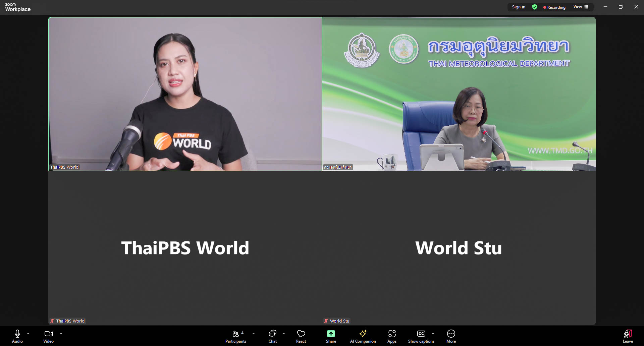Open the Participants panel

235,336
